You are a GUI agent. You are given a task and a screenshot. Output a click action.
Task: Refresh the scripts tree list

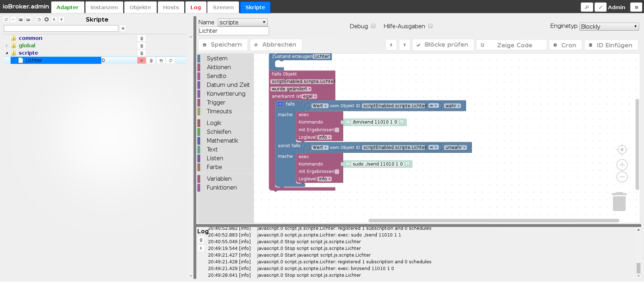pos(6,19)
